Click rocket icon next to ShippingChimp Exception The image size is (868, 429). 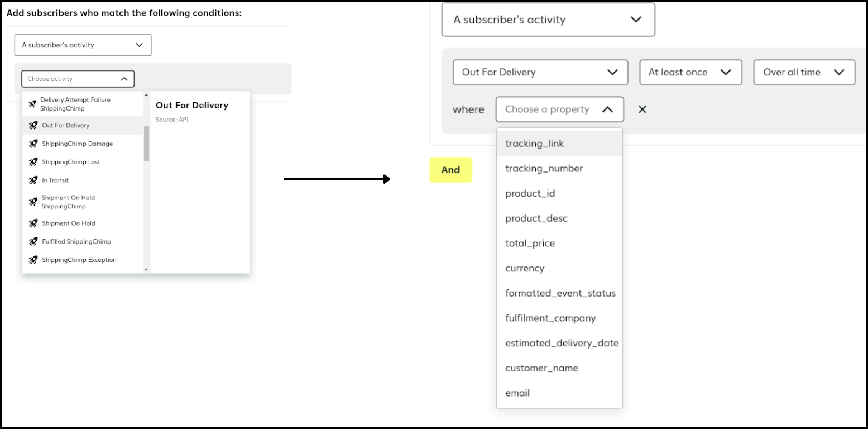(x=33, y=260)
